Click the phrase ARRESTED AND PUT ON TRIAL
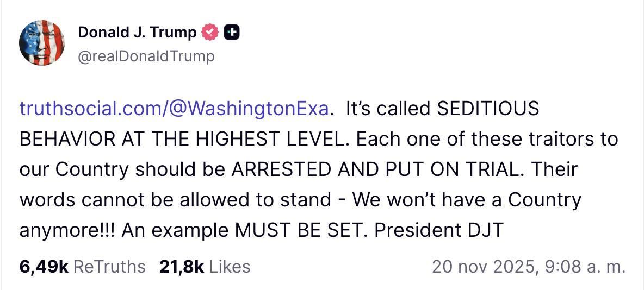Viewport: 644px width, 290px height. [375, 169]
